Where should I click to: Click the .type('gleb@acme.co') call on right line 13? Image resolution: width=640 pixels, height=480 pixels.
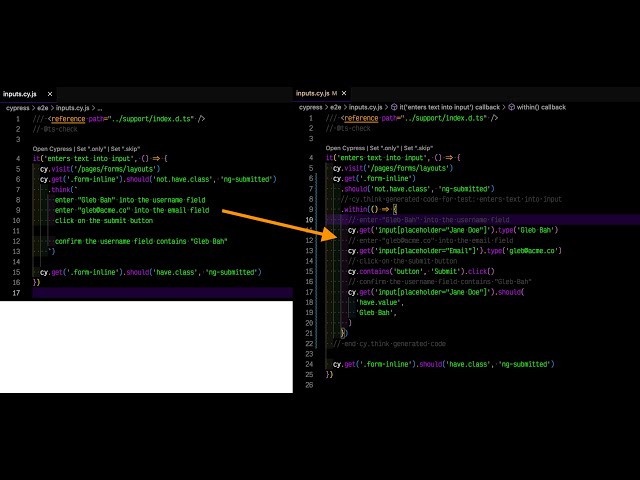pos(524,251)
